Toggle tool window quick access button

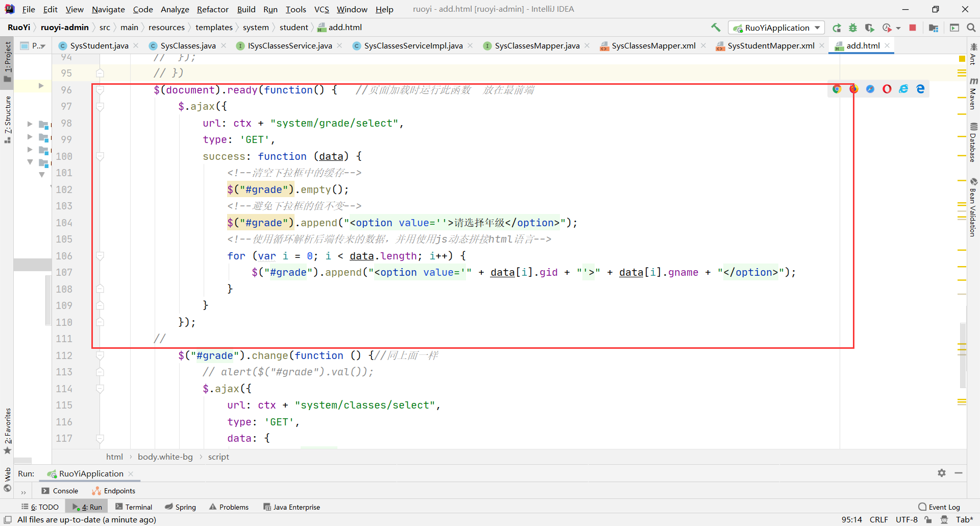tap(8, 519)
